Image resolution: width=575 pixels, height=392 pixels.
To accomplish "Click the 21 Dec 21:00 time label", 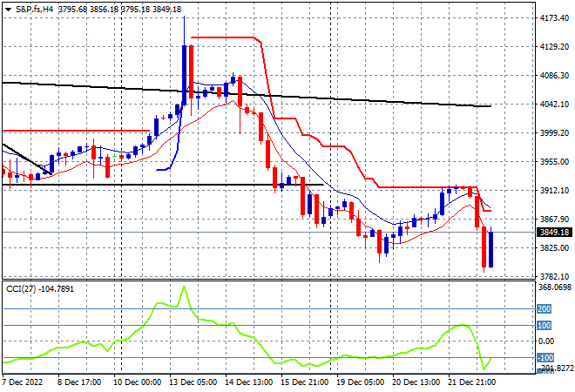I will [472, 382].
